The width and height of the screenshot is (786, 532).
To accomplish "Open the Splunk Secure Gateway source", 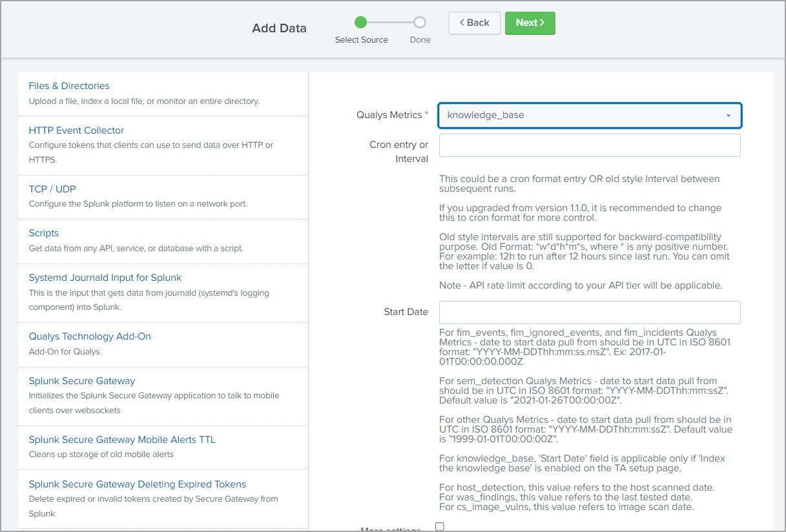I will (81, 380).
